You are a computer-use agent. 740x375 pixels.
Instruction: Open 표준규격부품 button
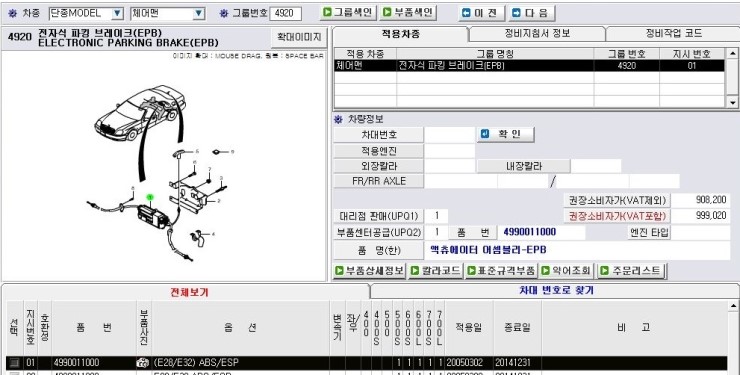coord(501,271)
